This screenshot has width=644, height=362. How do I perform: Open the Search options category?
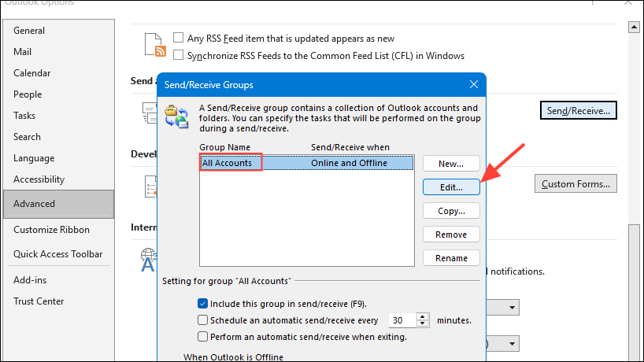[27, 137]
